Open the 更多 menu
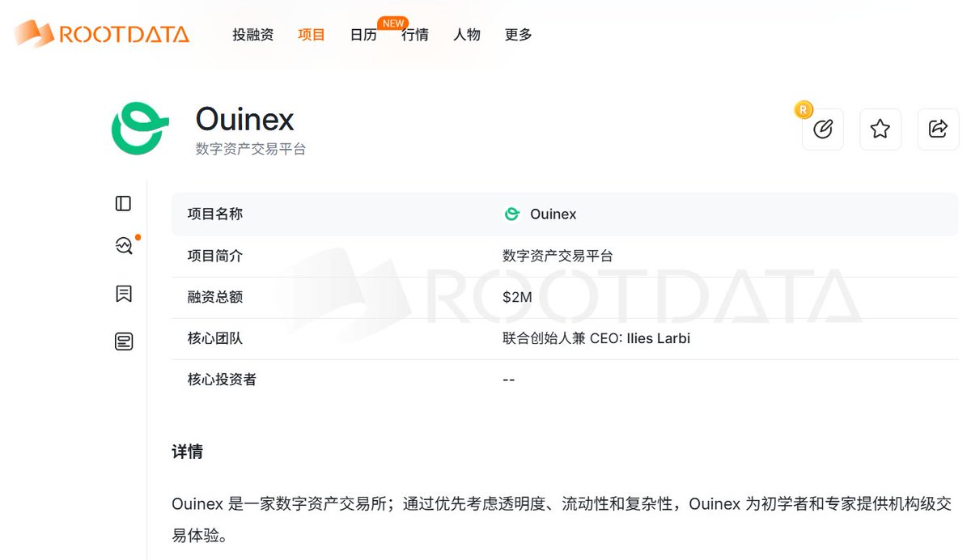 (x=519, y=35)
